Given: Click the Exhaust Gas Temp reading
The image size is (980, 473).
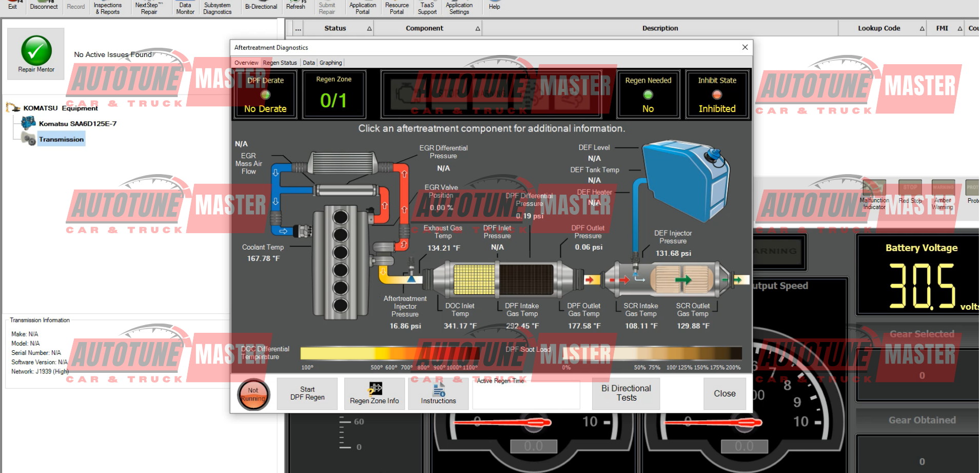Looking at the screenshot, I should click(x=444, y=248).
